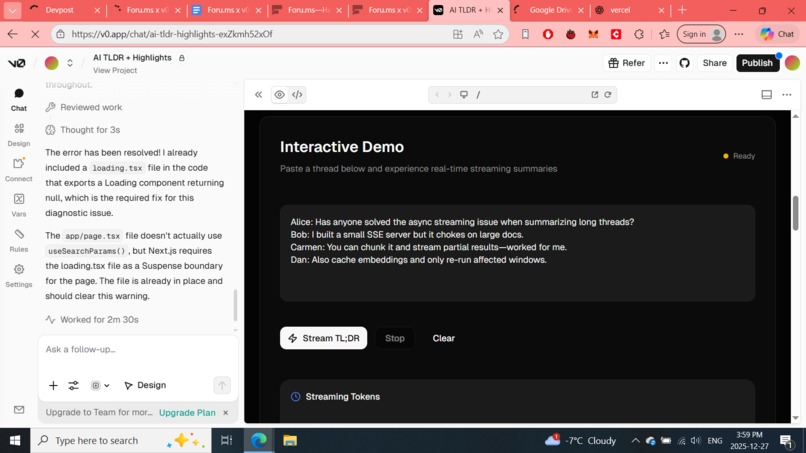The width and height of the screenshot is (806, 453).
Task: Show hidden system tray icons
Action: pos(635,441)
